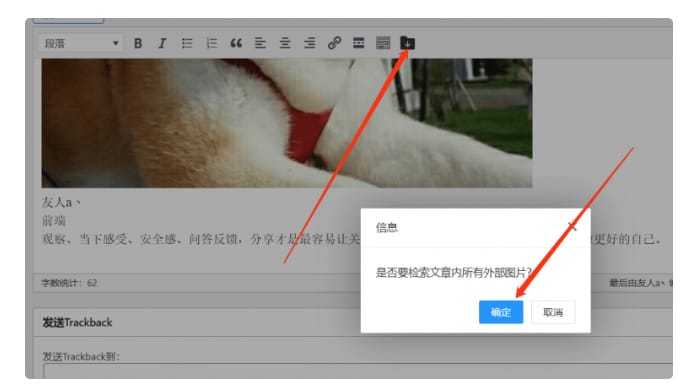Image resolution: width=690 pixels, height=386 pixels.
Task: Insert a bulleted list
Action: [187, 43]
